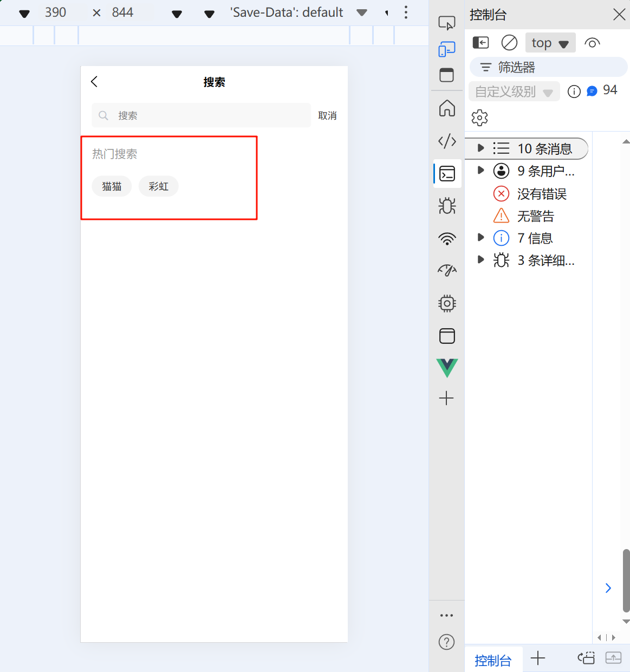This screenshot has height=672, width=630.
Task: Hide the console sidebar
Action: tap(480, 43)
